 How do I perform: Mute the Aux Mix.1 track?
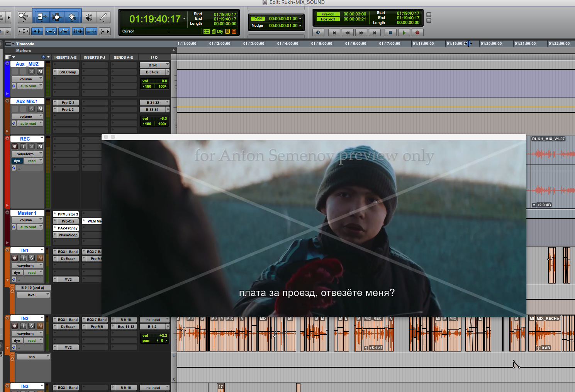pyautogui.click(x=40, y=109)
